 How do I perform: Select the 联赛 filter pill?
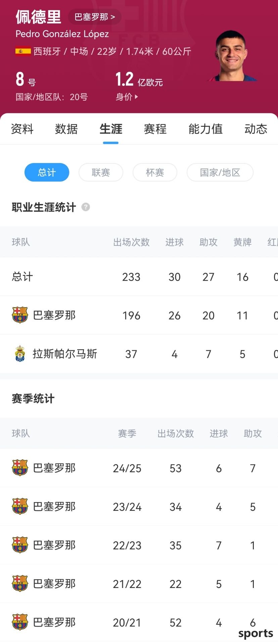[x=101, y=172]
